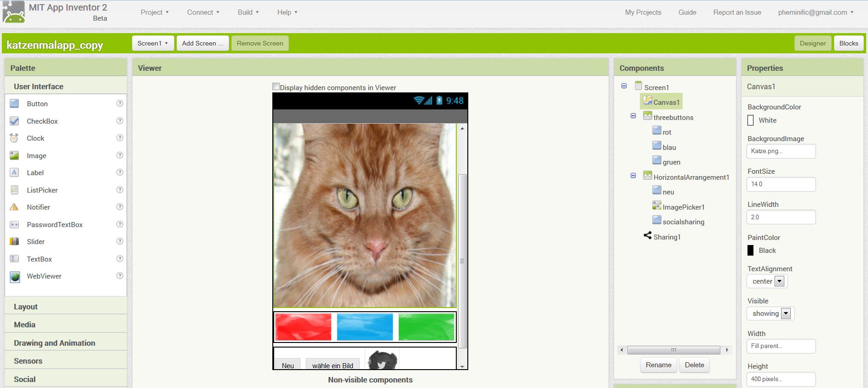Click the MIT App Inventor android logo
The image size is (868, 388).
(x=14, y=12)
